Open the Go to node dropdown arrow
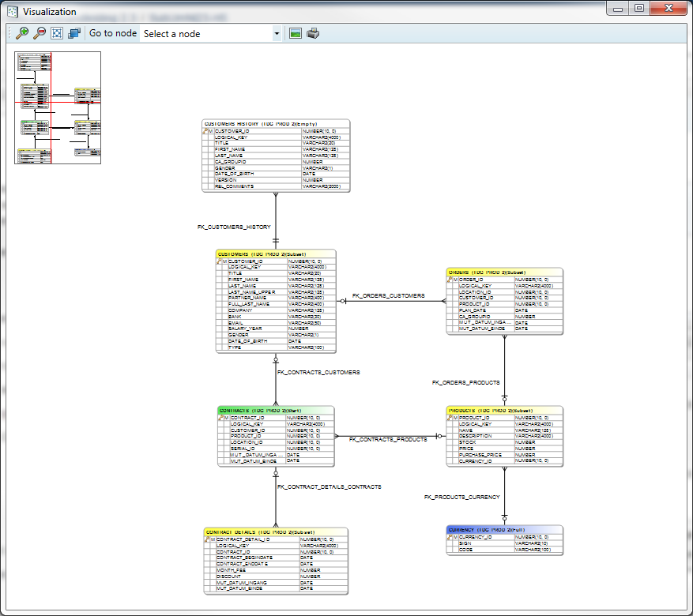 277,33
